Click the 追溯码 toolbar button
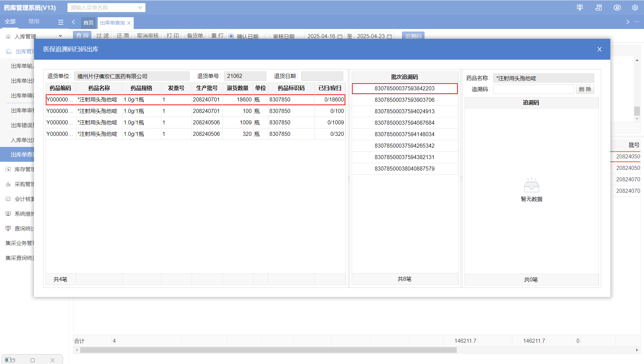The image size is (644, 364). click(413, 36)
